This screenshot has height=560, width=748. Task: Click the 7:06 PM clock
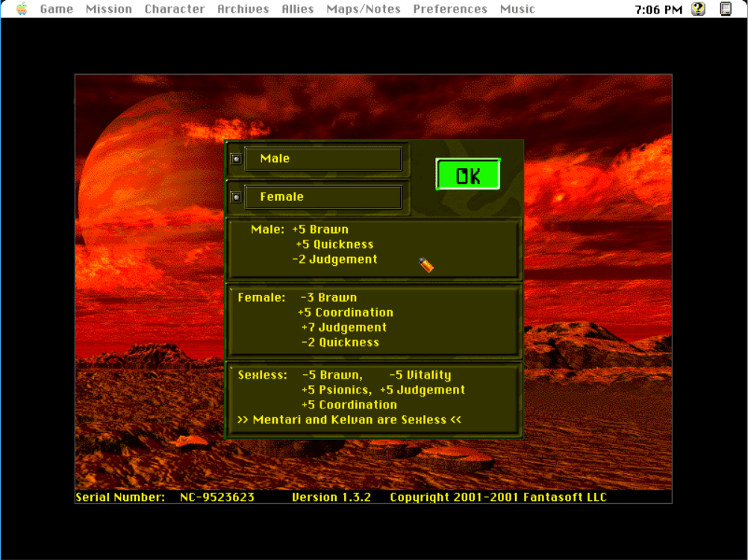pyautogui.click(x=658, y=9)
